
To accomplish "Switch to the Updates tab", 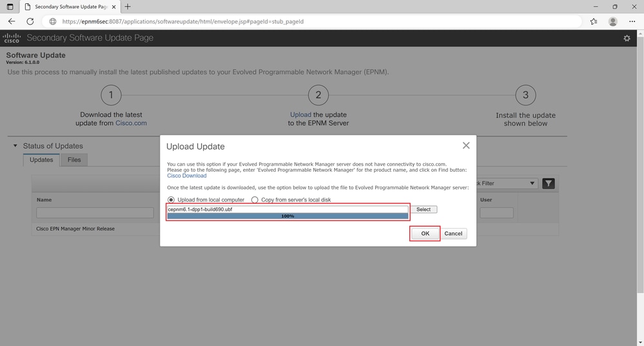I will point(41,159).
